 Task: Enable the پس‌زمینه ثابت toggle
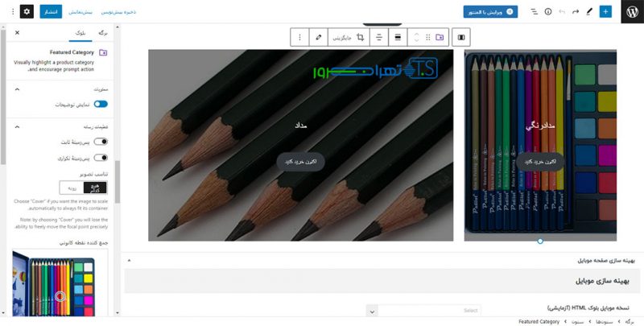click(x=101, y=142)
